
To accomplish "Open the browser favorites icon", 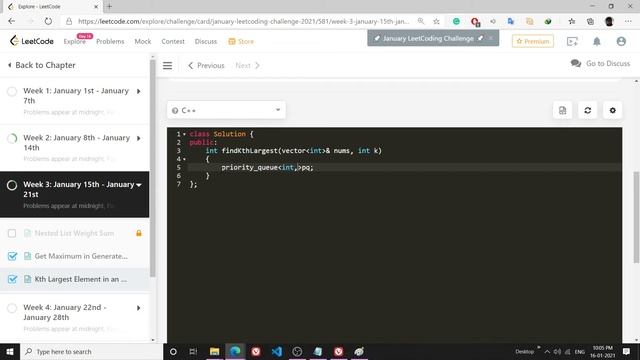I will tap(572, 21).
